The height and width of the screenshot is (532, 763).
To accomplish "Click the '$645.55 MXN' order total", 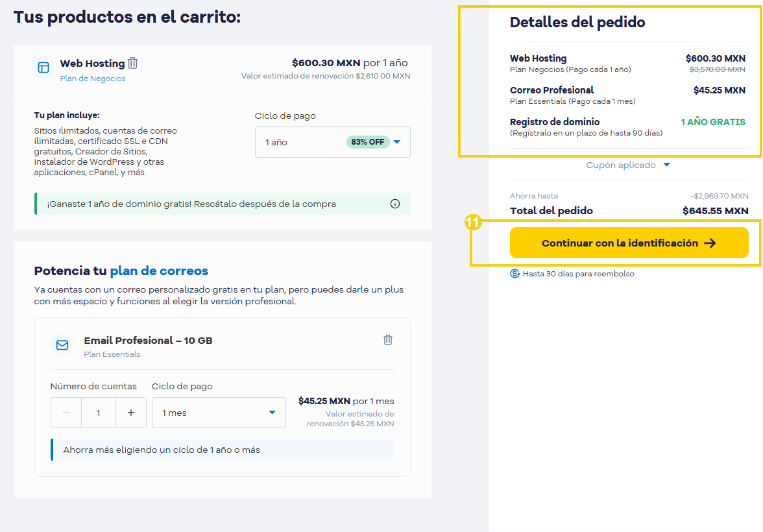I will click(x=715, y=211).
